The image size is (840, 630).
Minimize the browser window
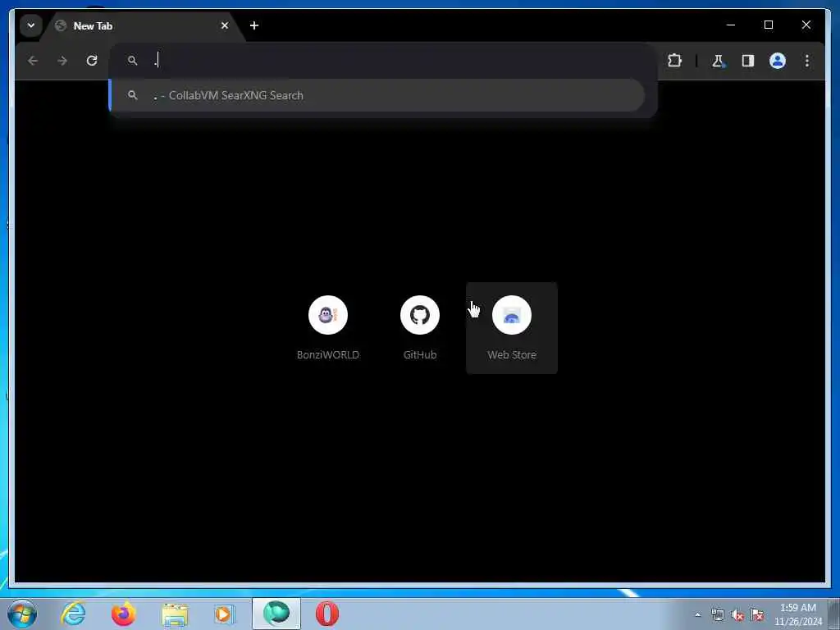(731, 25)
